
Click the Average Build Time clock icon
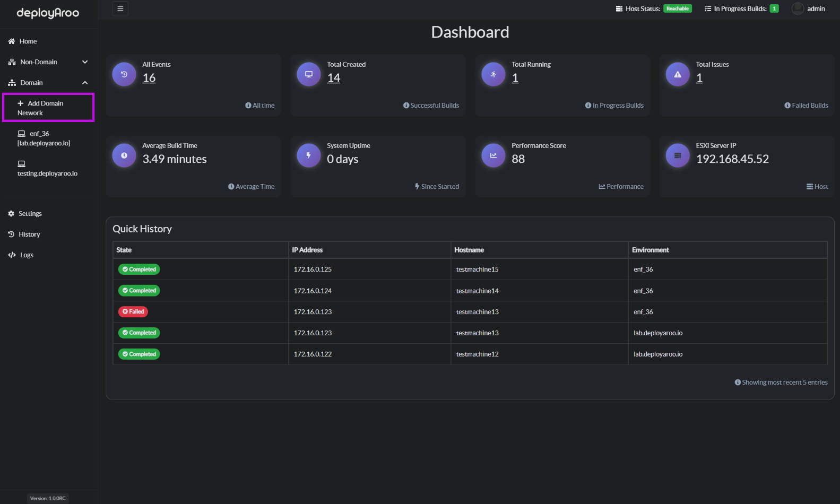[x=124, y=155]
